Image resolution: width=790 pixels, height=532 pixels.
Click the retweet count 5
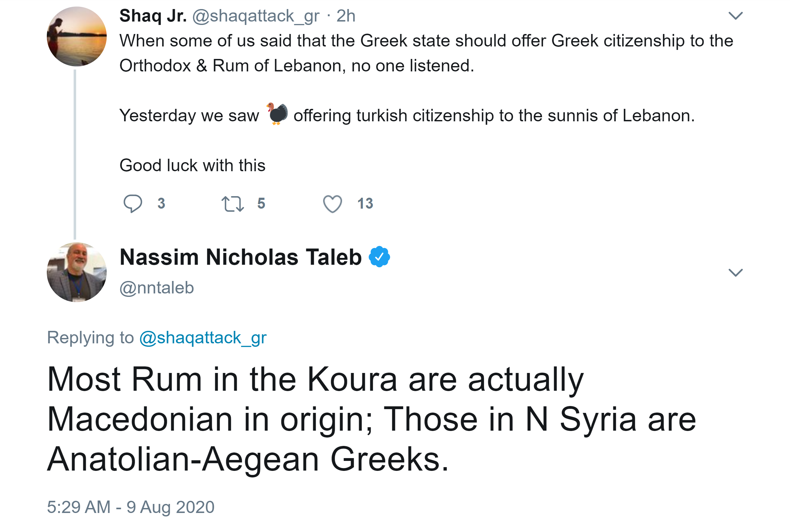pyautogui.click(x=261, y=204)
